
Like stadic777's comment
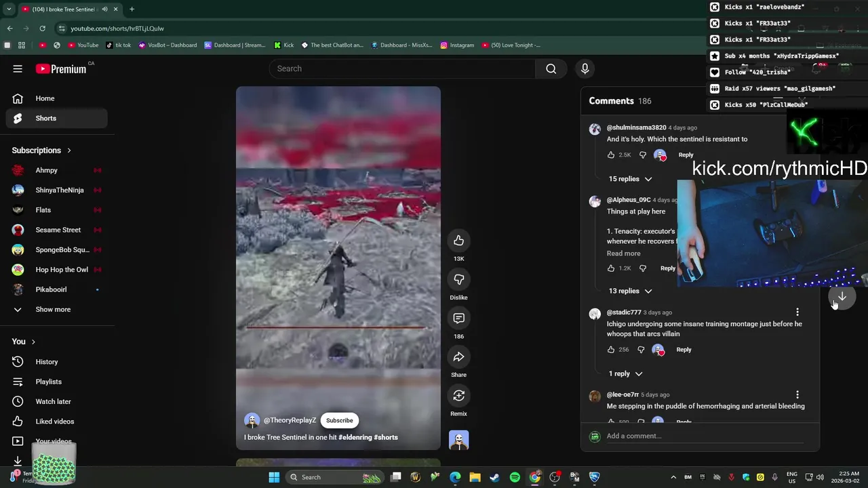[611, 350]
